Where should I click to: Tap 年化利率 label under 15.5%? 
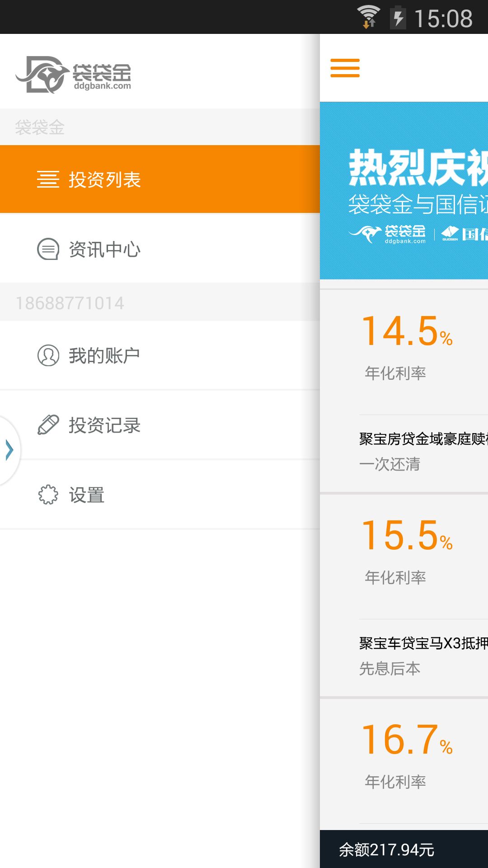(395, 577)
